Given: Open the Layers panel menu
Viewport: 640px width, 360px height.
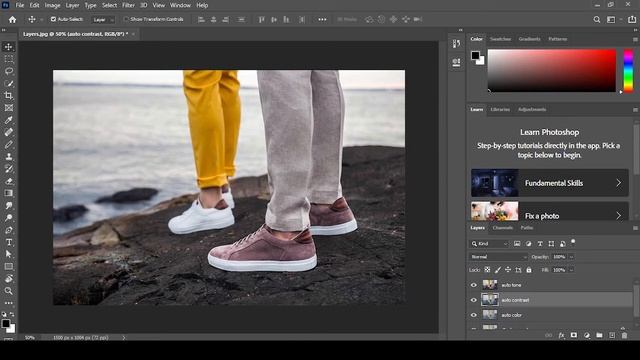Looking at the screenshot, I should (x=635, y=228).
